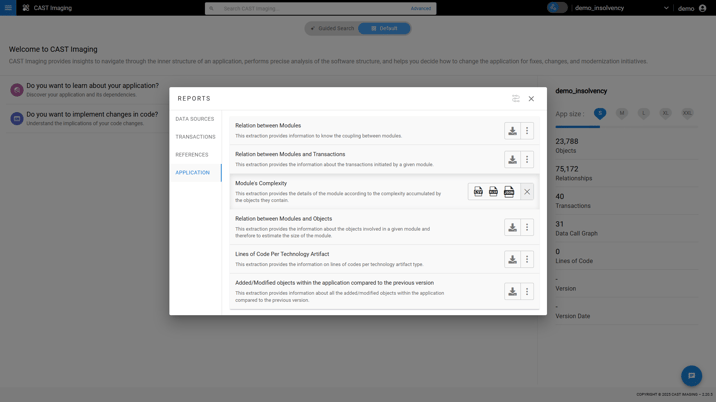Screen dimensions: 716x402
Task: Export Module's Complexity as CSV
Action: pyautogui.click(x=478, y=192)
